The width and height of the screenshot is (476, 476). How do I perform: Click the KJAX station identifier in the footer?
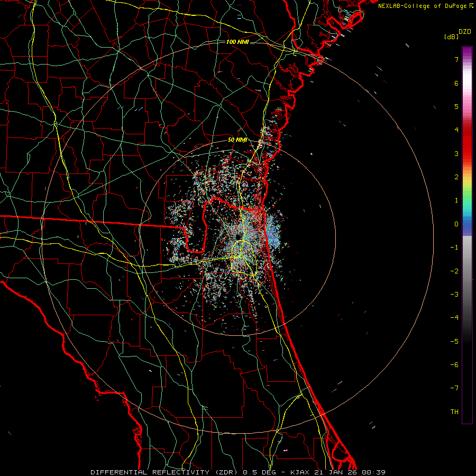300,472
